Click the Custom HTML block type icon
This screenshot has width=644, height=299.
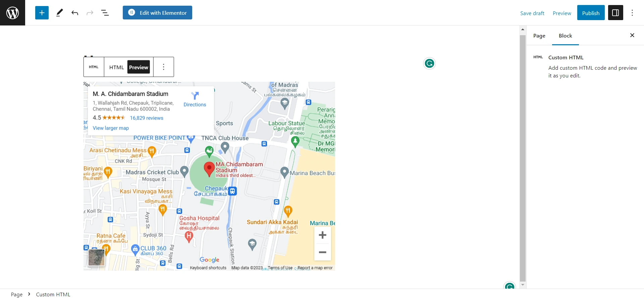point(94,67)
